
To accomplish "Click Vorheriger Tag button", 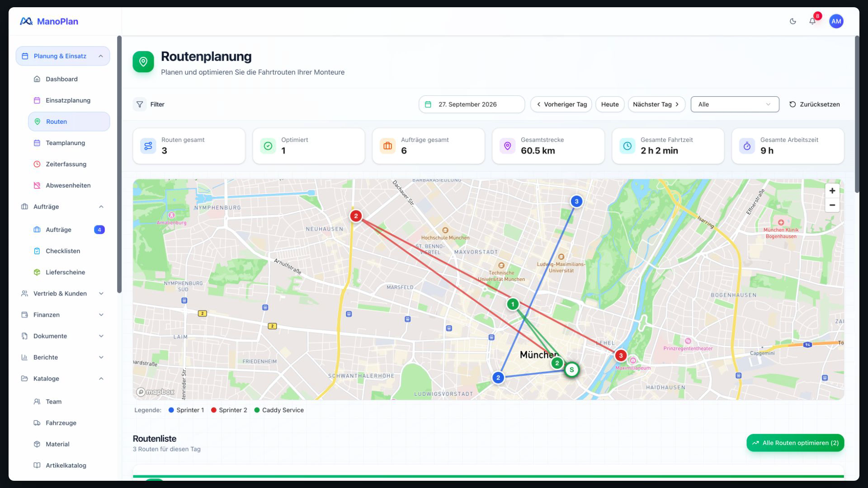I will 561,104.
